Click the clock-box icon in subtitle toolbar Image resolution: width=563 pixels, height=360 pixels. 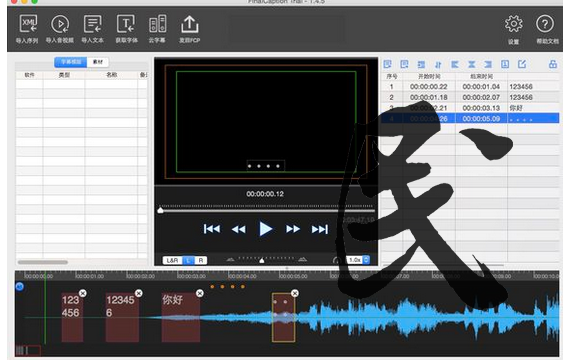point(505,64)
